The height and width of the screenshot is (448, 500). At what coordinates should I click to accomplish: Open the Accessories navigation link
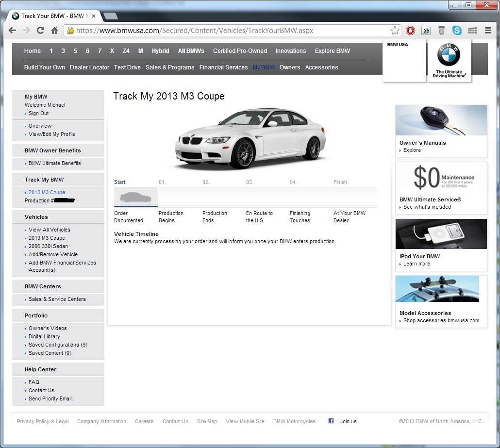(x=321, y=67)
